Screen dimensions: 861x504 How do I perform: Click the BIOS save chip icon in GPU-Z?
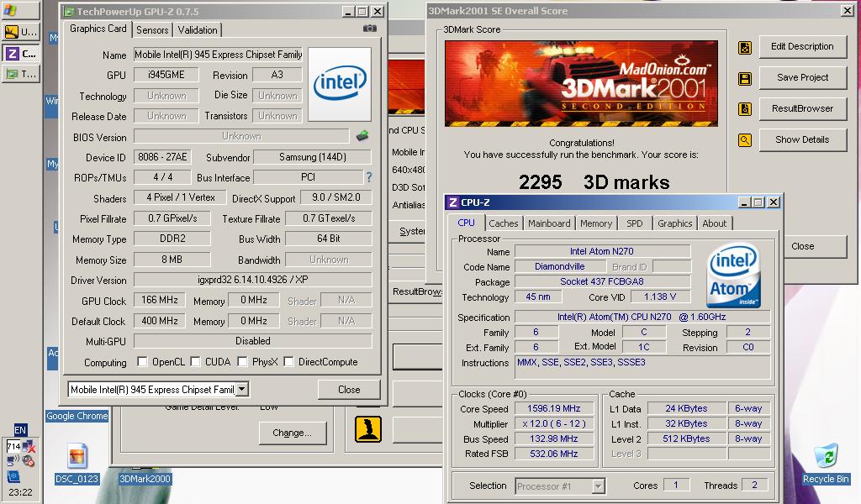point(362,135)
